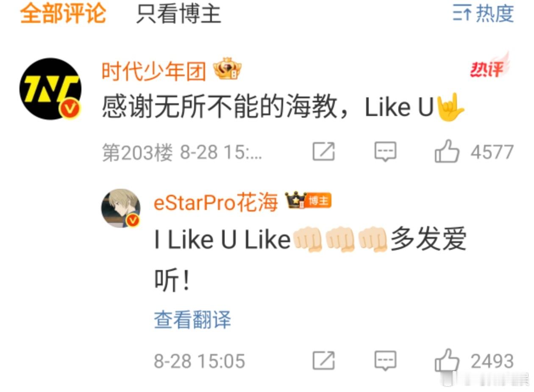This screenshot has height=392, width=534.
Task: Reply to 时代少年团 comment via bubble icon
Action: coord(385,152)
